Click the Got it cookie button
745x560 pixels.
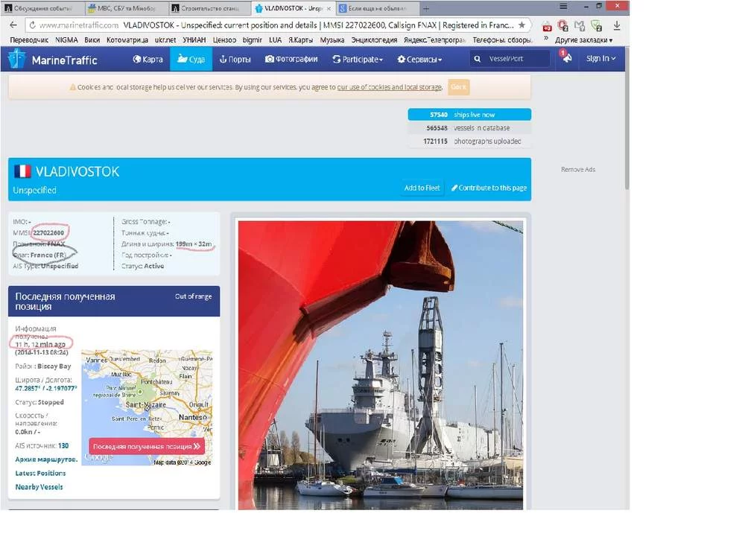[x=458, y=87]
